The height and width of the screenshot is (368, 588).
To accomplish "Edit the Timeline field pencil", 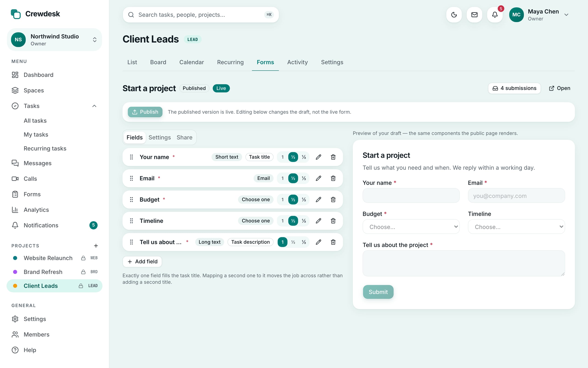I will click(319, 221).
